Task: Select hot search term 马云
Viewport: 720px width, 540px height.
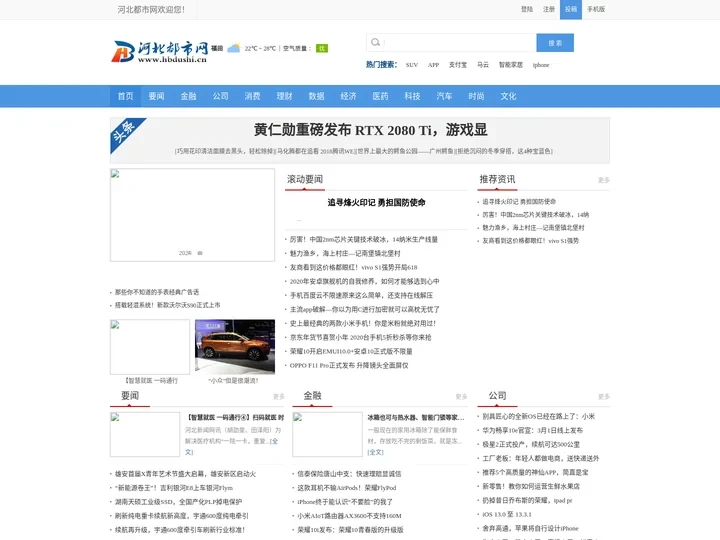Action: [x=483, y=65]
